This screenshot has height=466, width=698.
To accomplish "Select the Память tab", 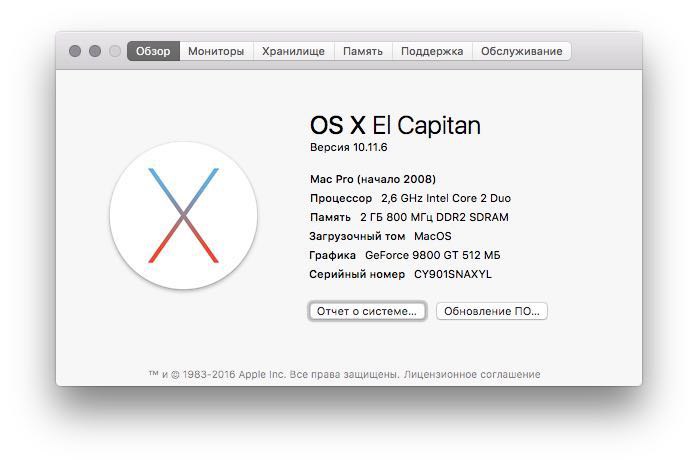I will (x=363, y=51).
